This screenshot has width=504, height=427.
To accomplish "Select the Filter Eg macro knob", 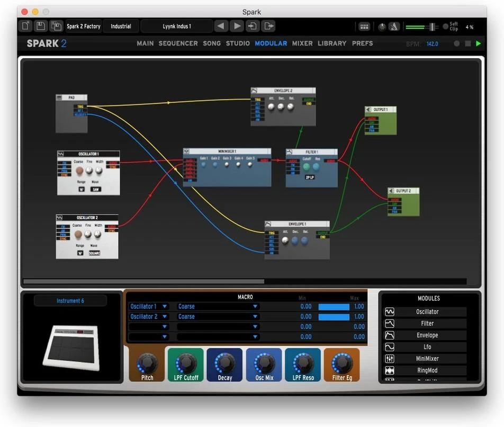I will [342, 363].
